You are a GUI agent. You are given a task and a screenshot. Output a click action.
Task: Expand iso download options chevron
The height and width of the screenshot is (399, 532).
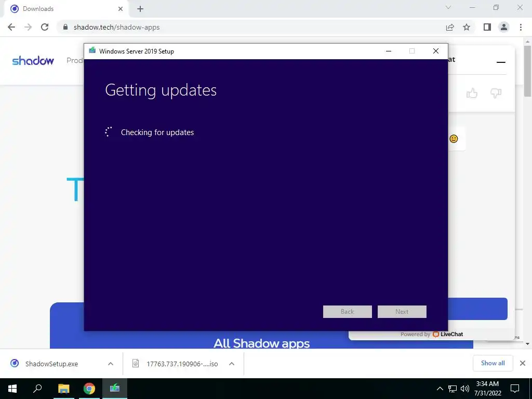tap(232, 364)
